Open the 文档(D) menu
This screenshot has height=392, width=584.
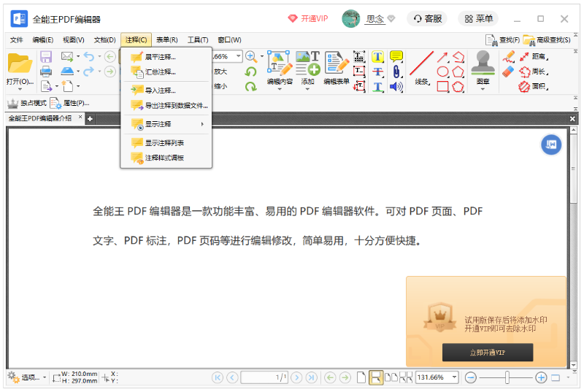104,40
